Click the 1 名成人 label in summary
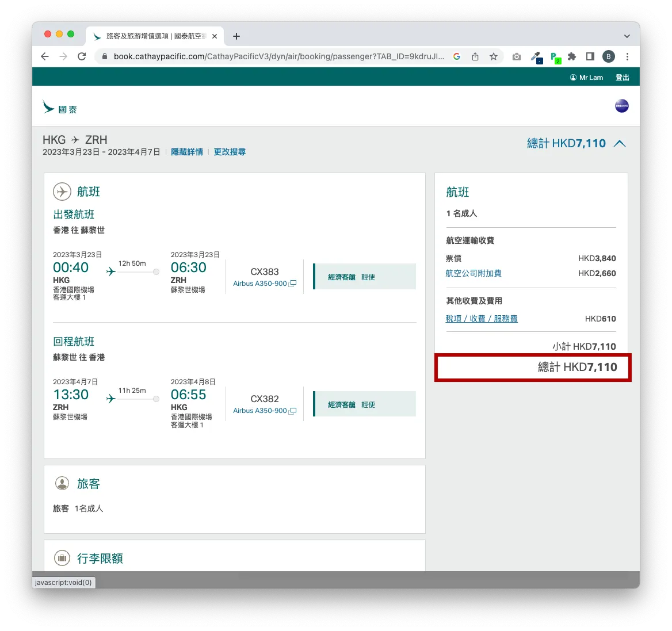The height and width of the screenshot is (631, 672). click(x=461, y=213)
